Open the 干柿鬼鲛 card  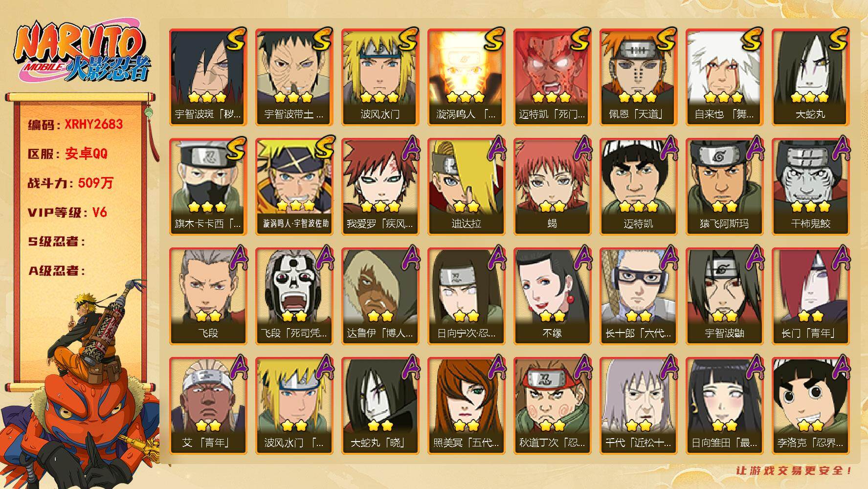click(x=810, y=187)
